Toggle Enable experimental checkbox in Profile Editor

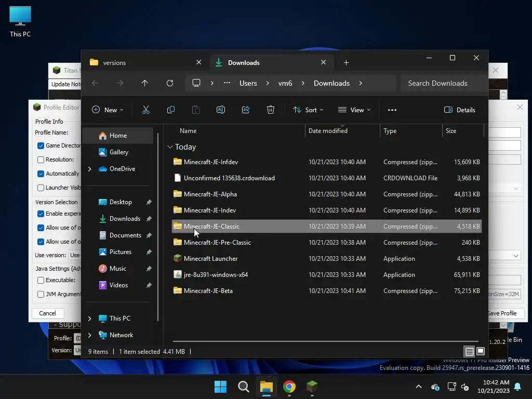[x=41, y=214]
